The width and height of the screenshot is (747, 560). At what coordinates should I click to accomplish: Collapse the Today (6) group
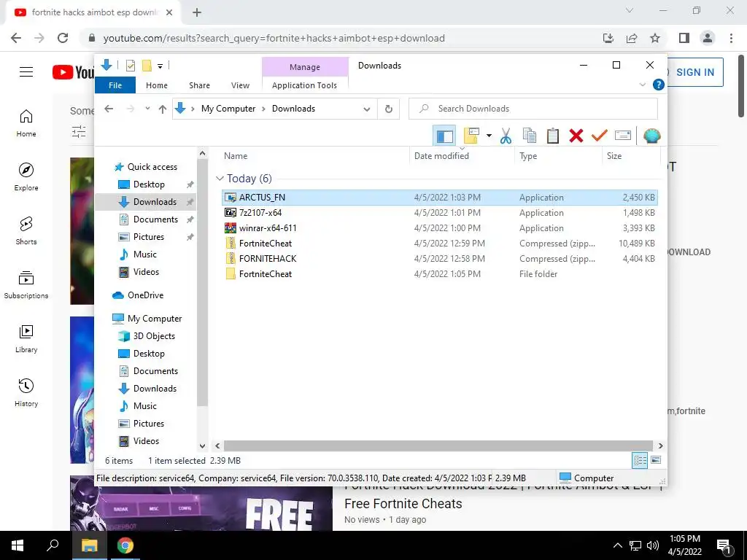(x=220, y=178)
